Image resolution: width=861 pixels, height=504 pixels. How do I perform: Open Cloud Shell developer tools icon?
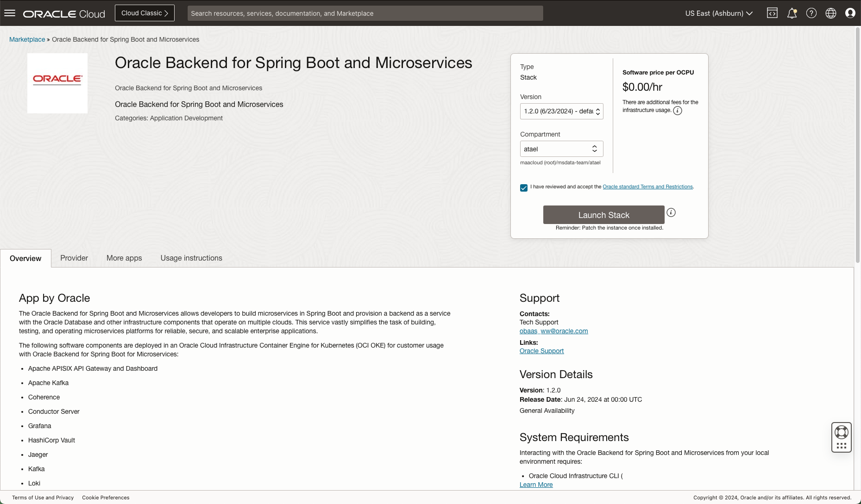click(x=772, y=13)
